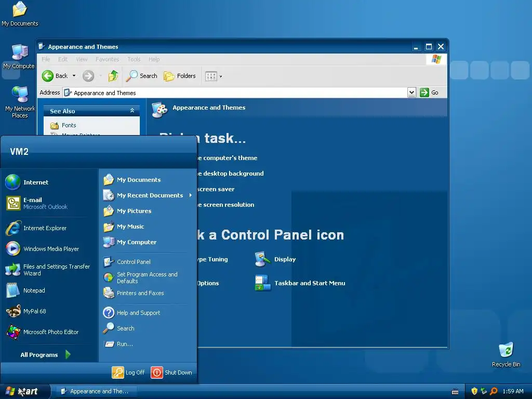Open the Favorites menu

click(107, 59)
